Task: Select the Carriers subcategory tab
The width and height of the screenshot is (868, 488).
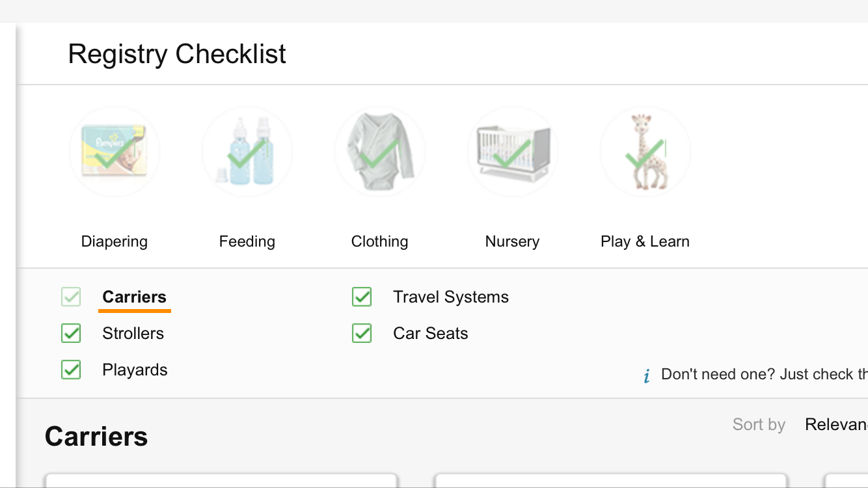Action: 135,297
